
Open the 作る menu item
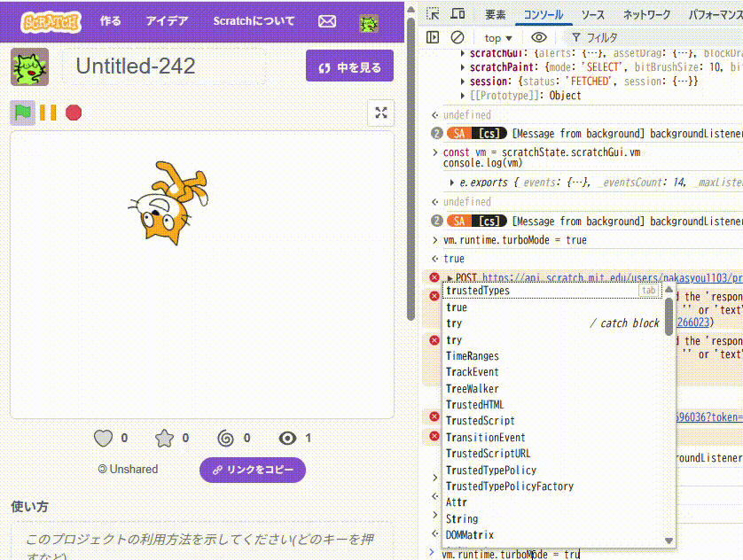(x=110, y=21)
